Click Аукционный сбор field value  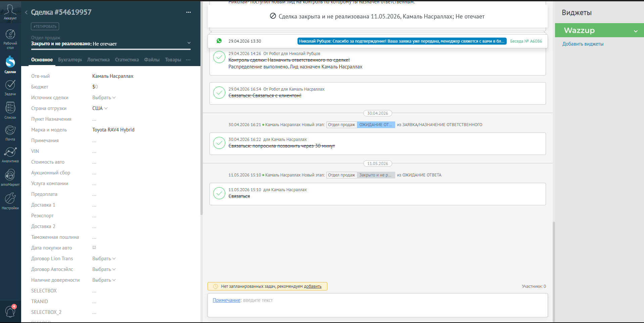[94, 173]
